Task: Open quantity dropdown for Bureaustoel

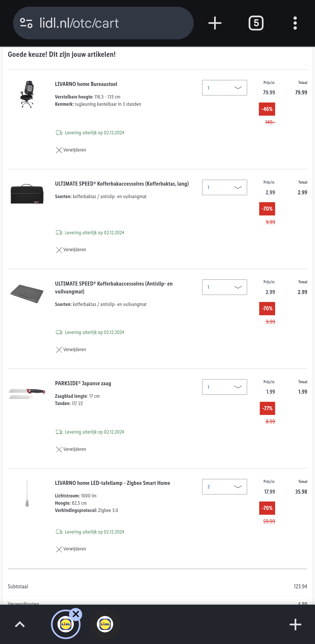Action: tap(224, 88)
